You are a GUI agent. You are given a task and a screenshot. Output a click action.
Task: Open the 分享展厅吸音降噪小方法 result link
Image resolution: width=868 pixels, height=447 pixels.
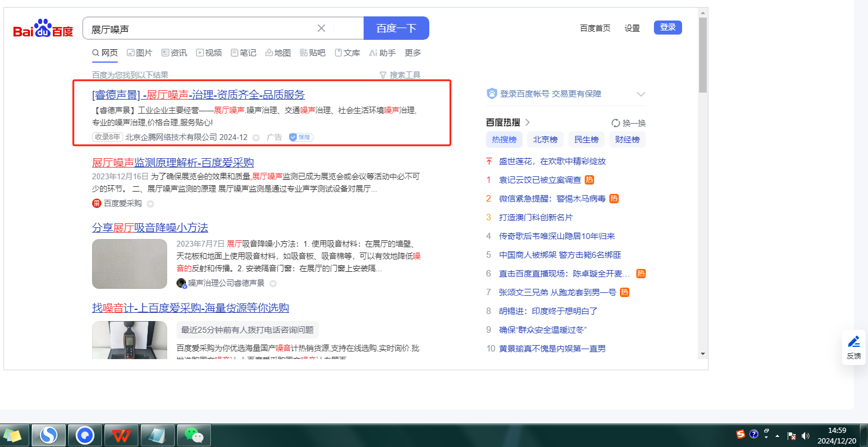[x=150, y=227]
